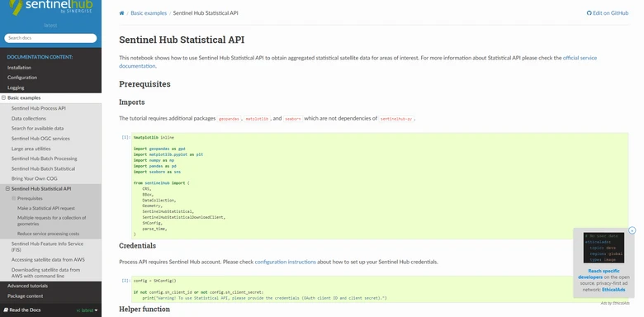This screenshot has width=644, height=317.
Task: Click the EthicalAds ad thumbnail image
Action: point(604,248)
